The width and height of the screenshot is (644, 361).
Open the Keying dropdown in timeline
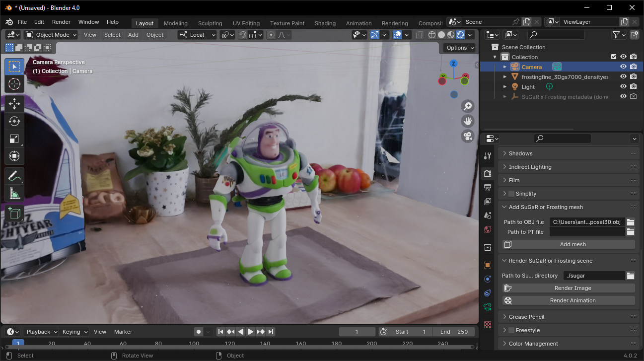click(x=74, y=332)
